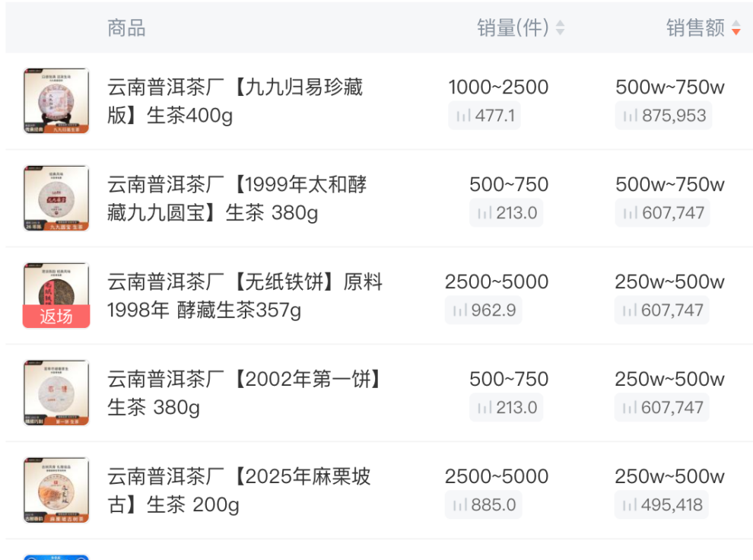This screenshot has width=753, height=560.
Task: Click chart icon next to 607,747 for 无纸铁饼
Action: (x=630, y=310)
